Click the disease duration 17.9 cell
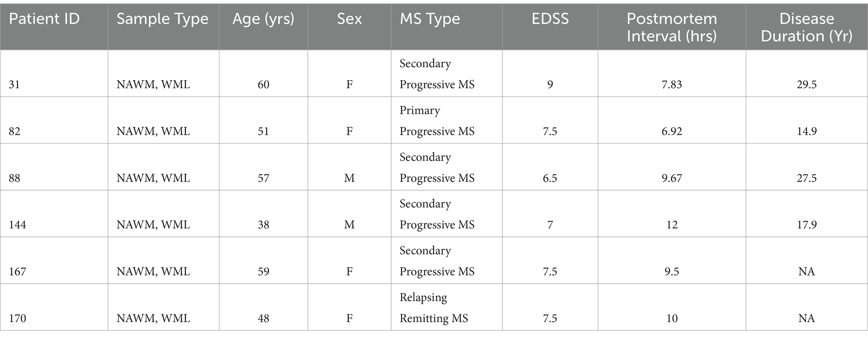This screenshot has width=868, height=338. pos(807,214)
